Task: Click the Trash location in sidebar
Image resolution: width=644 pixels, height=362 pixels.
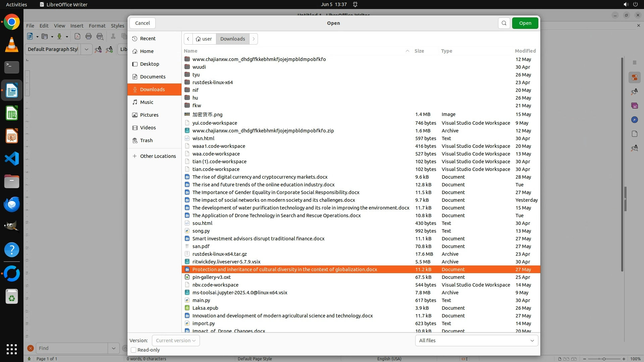Action: coord(146,140)
